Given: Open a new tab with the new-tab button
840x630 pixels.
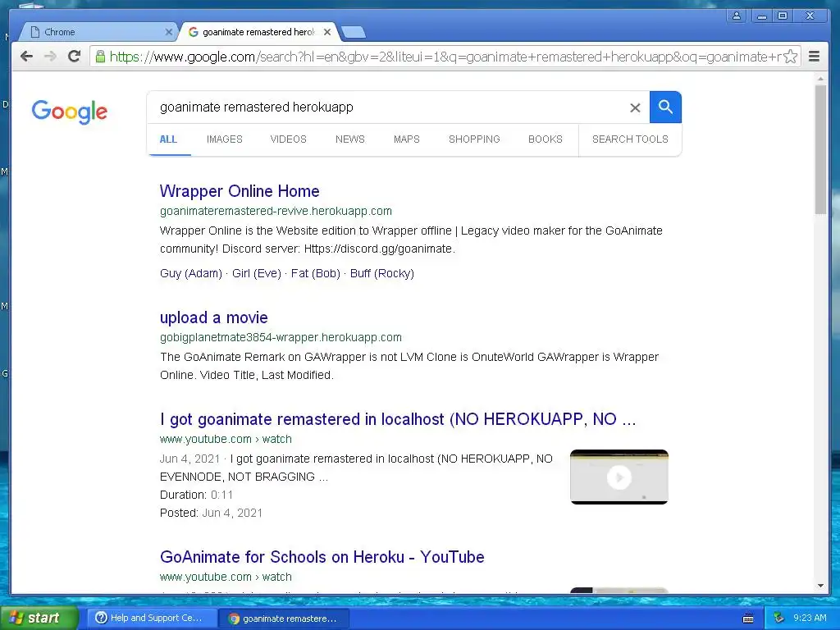Looking at the screenshot, I should [x=354, y=33].
